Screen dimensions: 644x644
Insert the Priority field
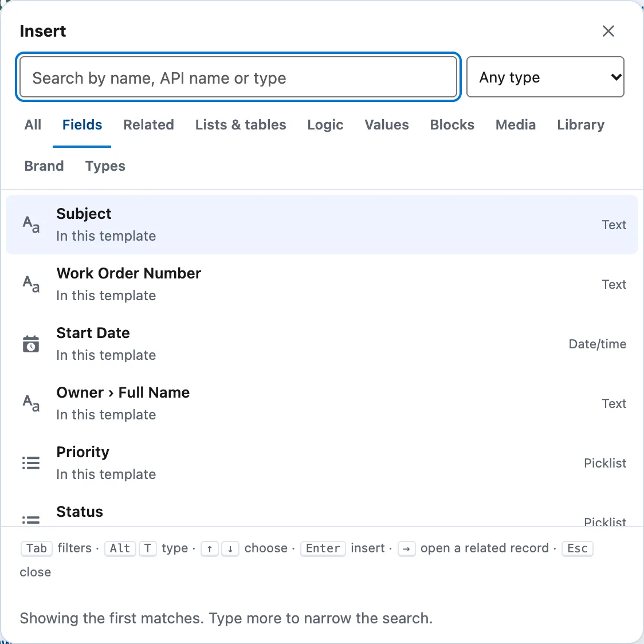click(321, 463)
